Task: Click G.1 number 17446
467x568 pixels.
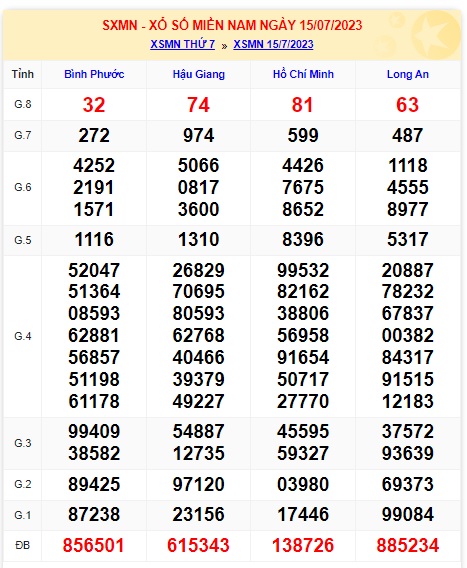Action: [x=303, y=515]
